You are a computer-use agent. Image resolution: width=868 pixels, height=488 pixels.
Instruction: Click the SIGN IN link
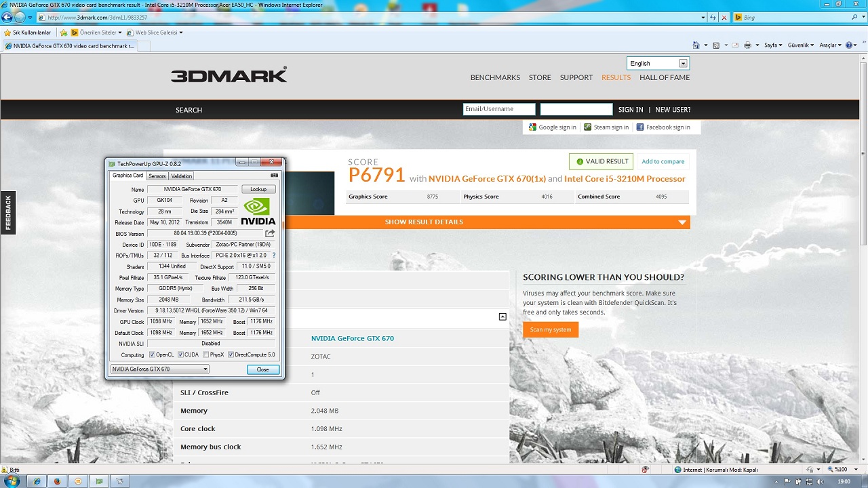coord(631,110)
